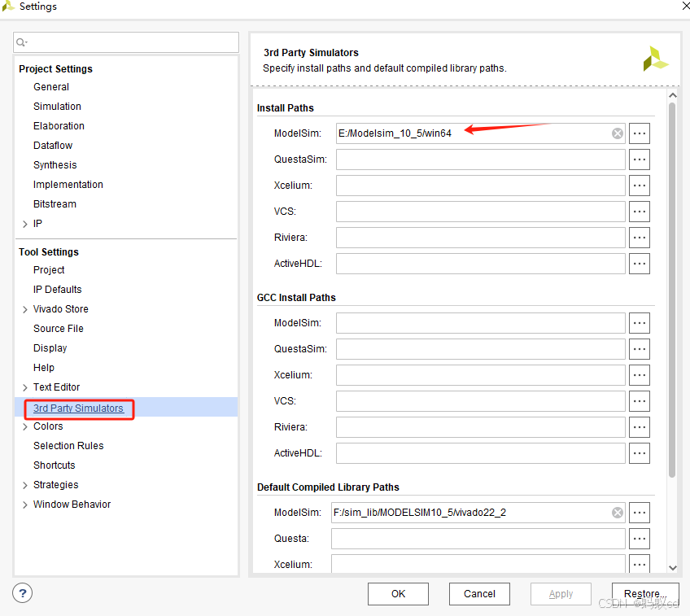Click the vertical scrollbar thumb
690x616 pixels.
point(672,290)
